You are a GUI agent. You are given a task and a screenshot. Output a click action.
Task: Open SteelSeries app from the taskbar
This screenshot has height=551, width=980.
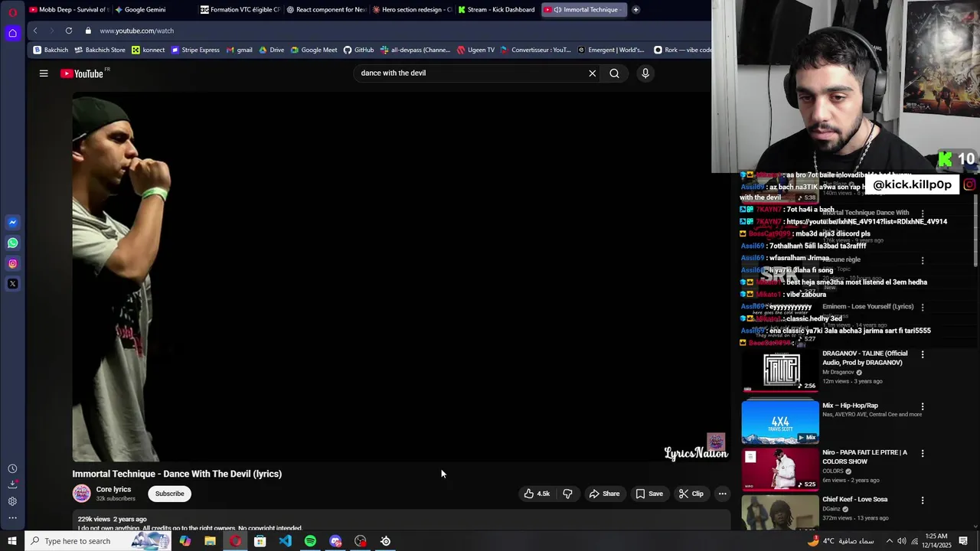coord(385,541)
